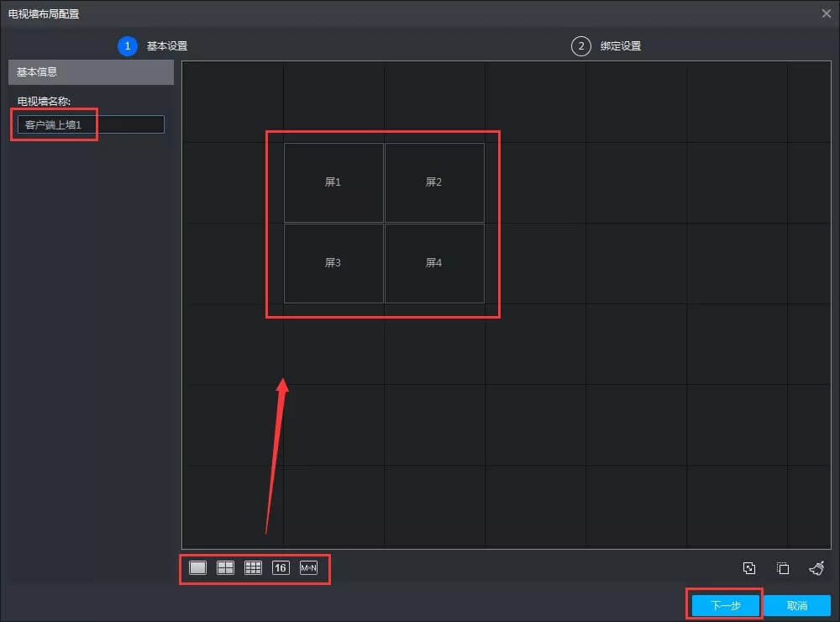Select the single-screen layout icon

(x=197, y=568)
